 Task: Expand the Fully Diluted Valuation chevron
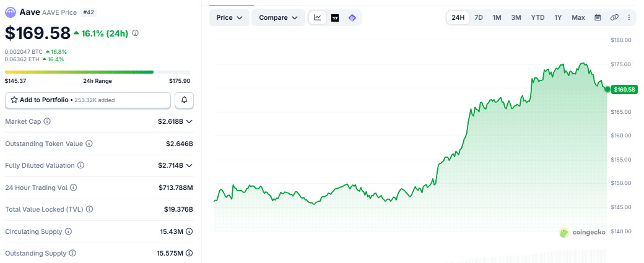coord(189,165)
